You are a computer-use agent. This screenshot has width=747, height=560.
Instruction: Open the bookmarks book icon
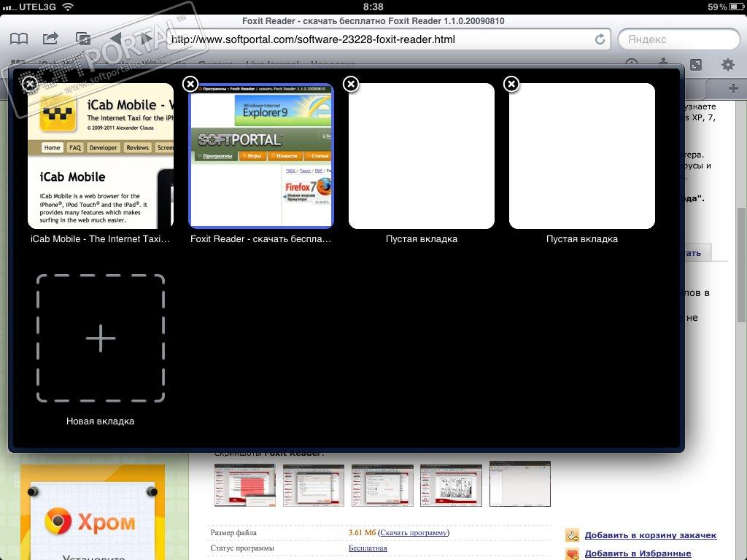[x=19, y=39]
